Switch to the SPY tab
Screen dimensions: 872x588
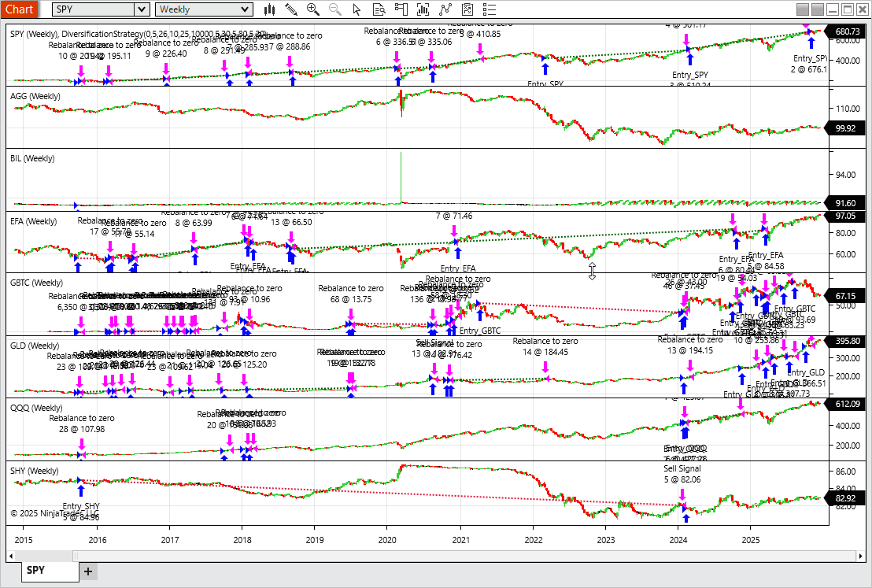click(x=34, y=570)
